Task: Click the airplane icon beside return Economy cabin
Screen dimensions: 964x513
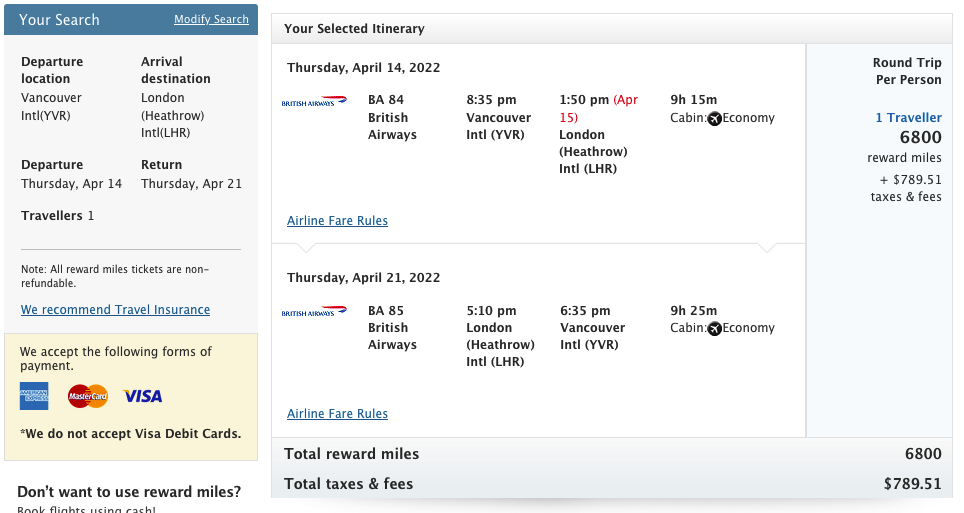Action: click(714, 329)
